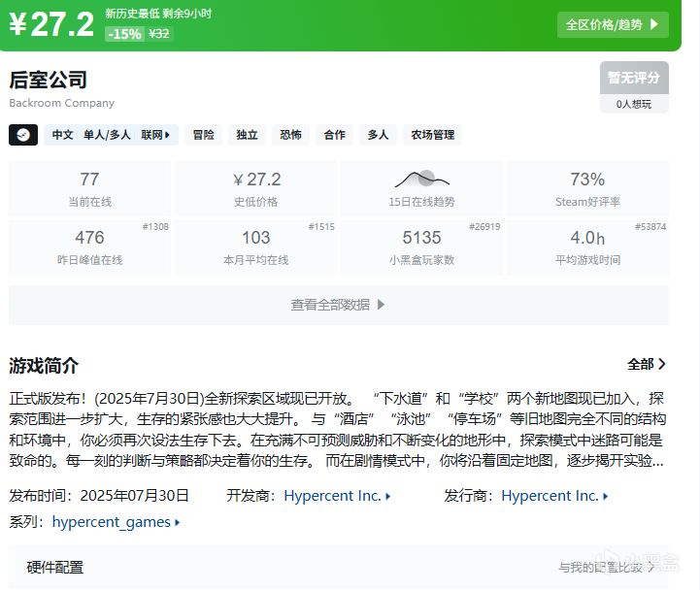Select the 独立 genre tag
This screenshot has width=700, height=590.
tap(247, 135)
